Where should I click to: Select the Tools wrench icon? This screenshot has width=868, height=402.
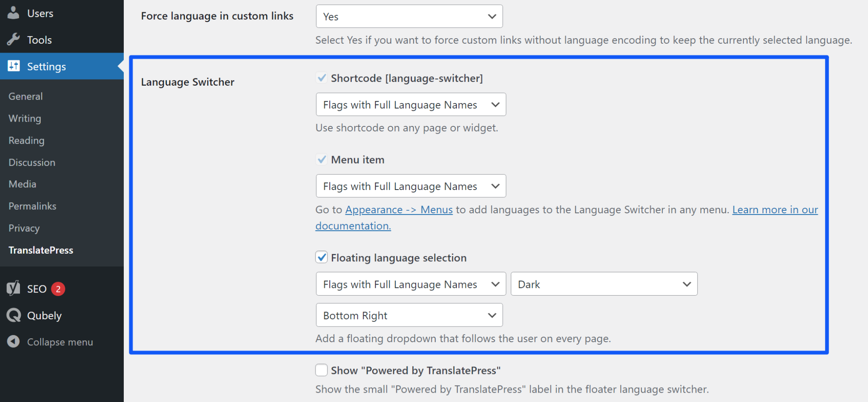click(13, 39)
